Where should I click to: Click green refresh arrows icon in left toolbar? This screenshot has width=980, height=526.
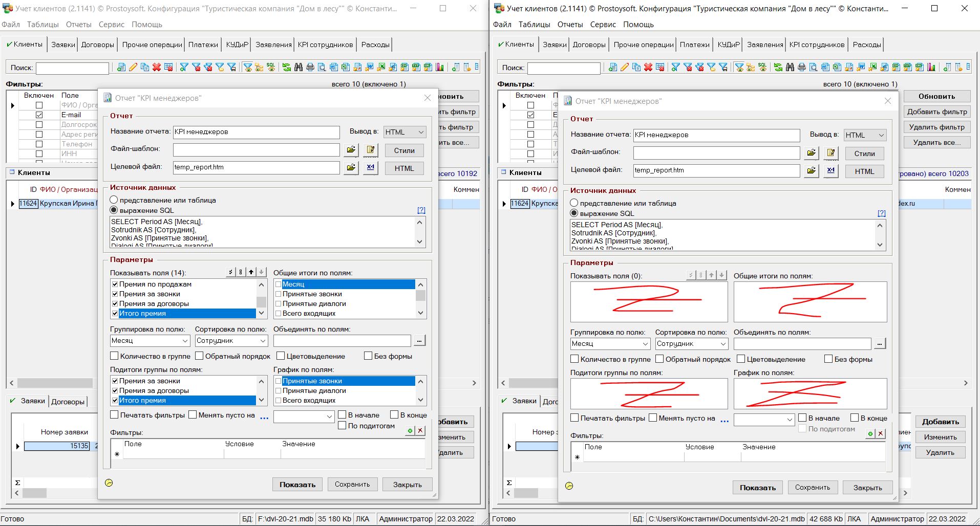(286, 67)
